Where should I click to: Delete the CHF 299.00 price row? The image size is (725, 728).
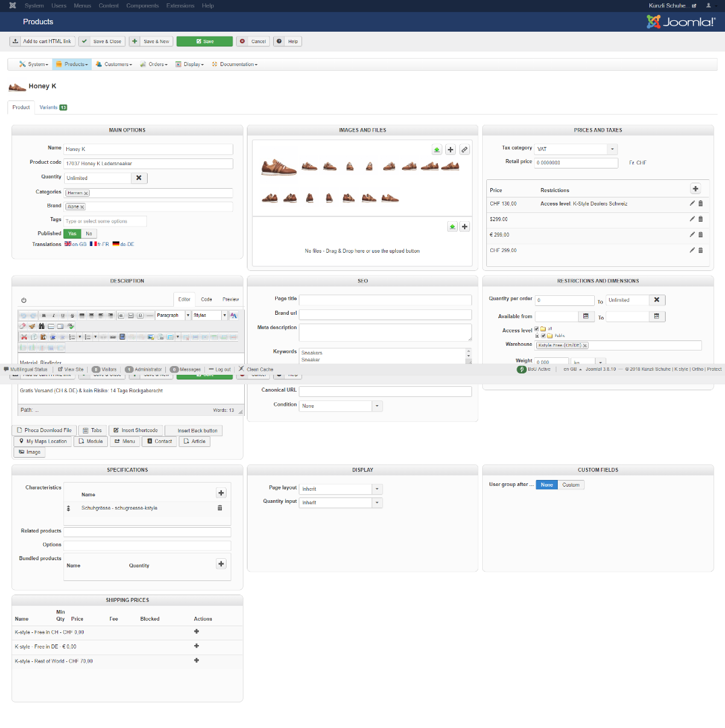(x=701, y=250)
